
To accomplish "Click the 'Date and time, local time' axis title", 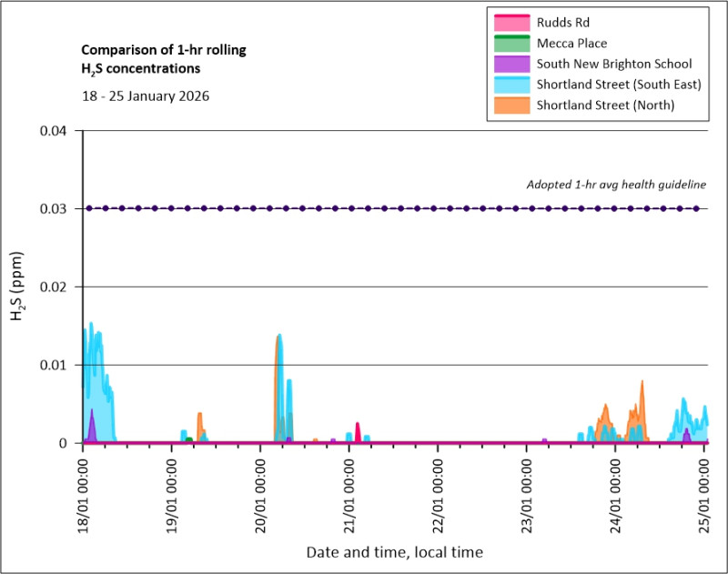I will tap(394, 552).
